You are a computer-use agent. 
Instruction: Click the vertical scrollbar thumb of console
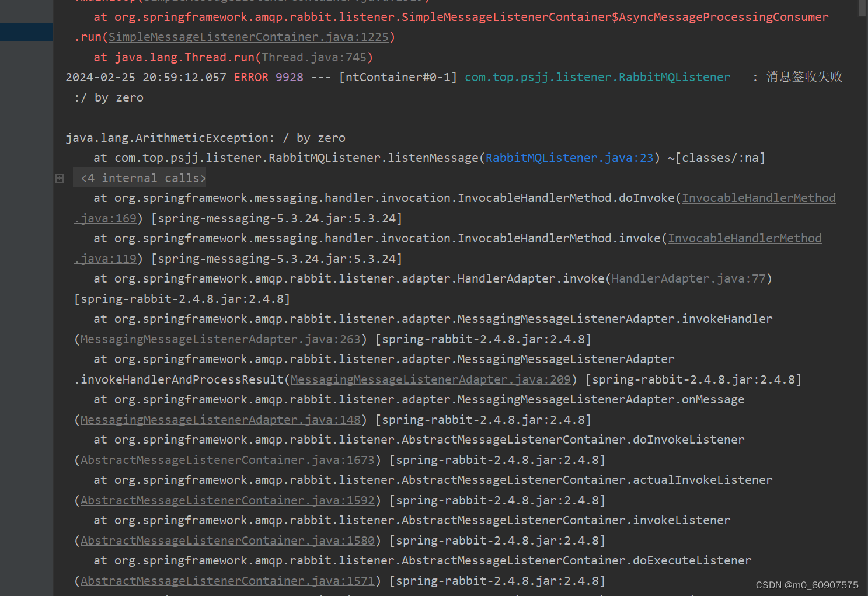[862, 8]
